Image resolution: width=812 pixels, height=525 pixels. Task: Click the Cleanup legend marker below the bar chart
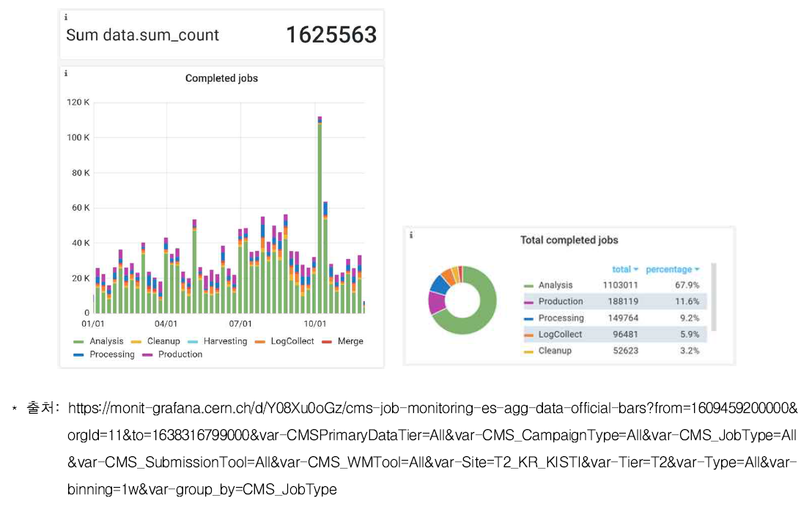137,341
